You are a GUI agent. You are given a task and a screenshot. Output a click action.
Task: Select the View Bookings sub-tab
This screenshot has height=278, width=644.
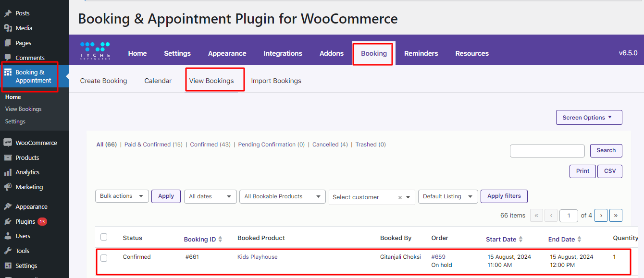click(x=211, y=81)
